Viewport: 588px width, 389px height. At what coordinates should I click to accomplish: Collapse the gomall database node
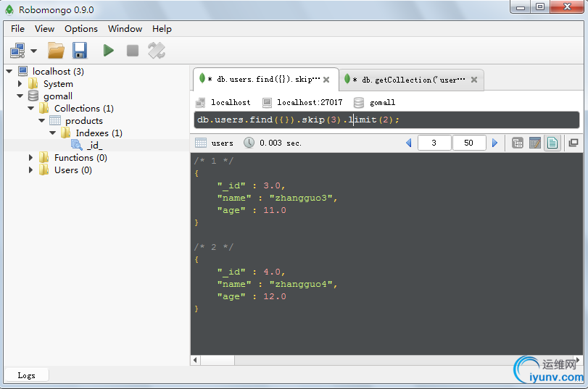point(20,96)
